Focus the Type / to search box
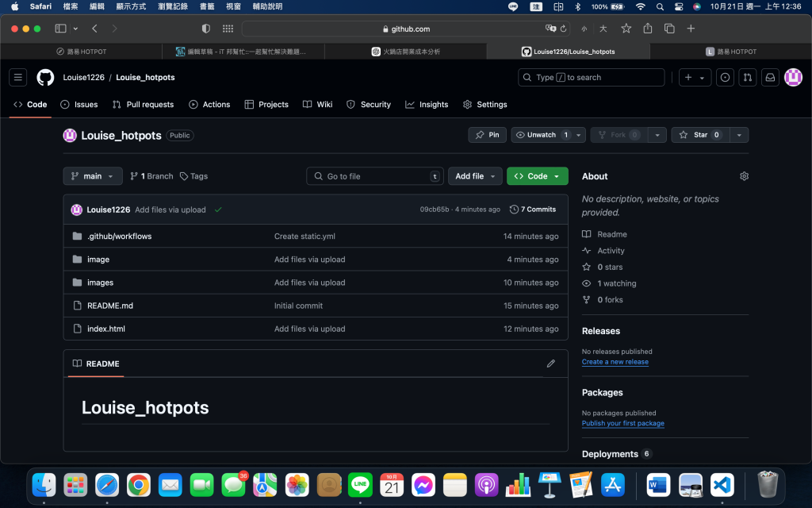Screen dimensions: 812x508 pyautogui.click(x=591, y=77)
